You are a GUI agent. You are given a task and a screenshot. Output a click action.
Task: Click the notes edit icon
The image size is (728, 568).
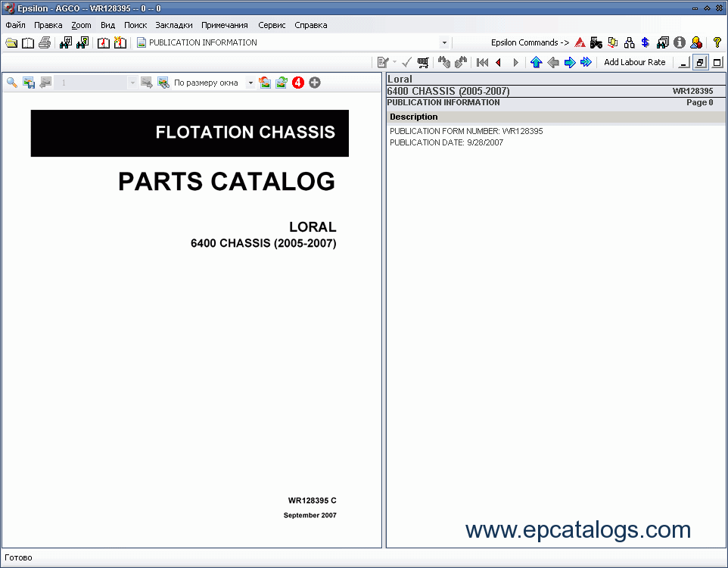383,62
